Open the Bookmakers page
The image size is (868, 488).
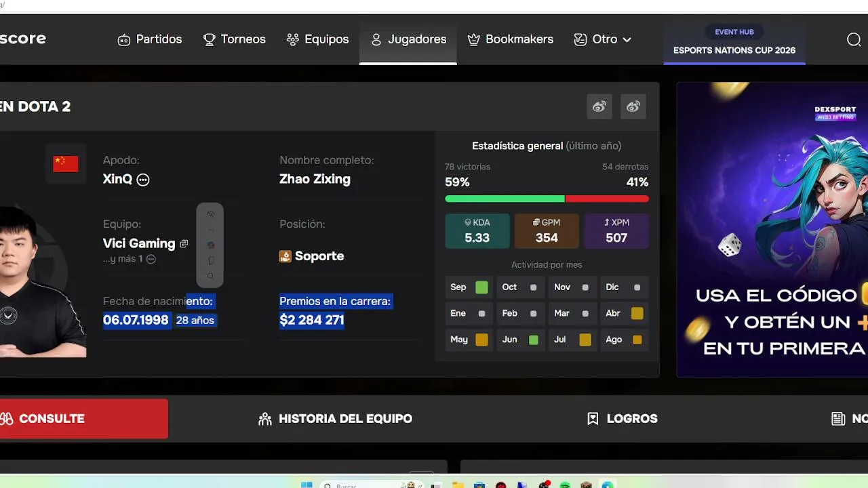511,39
